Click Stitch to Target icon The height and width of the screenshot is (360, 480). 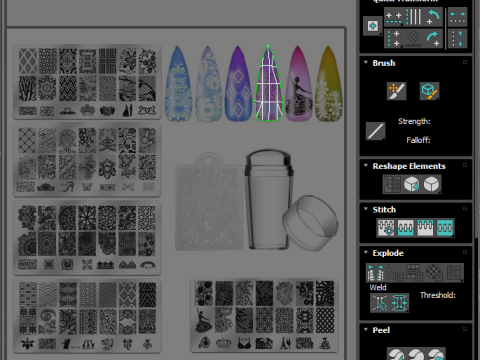[386, 228]
